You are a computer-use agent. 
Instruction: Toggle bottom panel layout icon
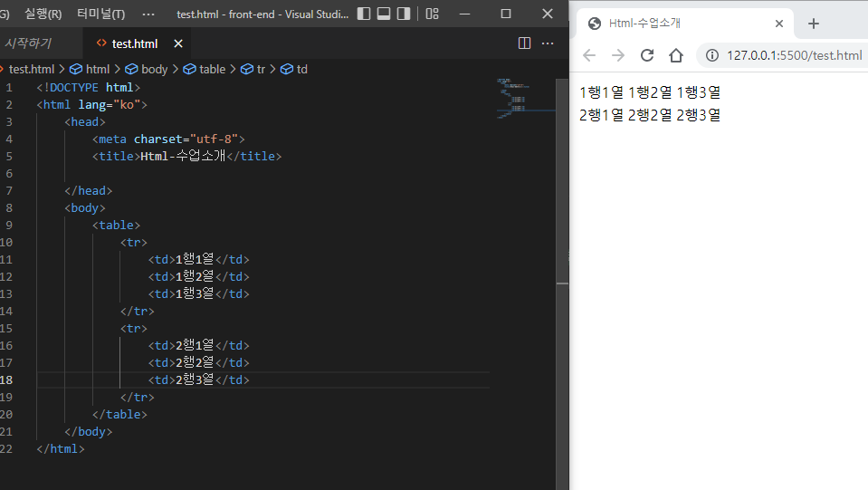click(384, 14)
